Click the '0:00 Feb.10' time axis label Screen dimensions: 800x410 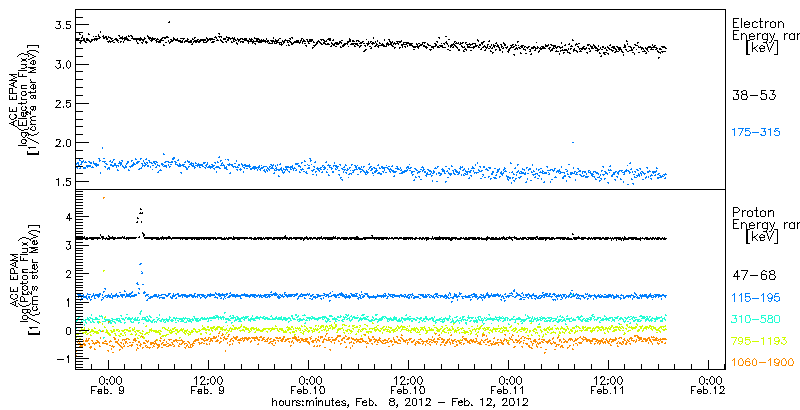pos(309,386)
